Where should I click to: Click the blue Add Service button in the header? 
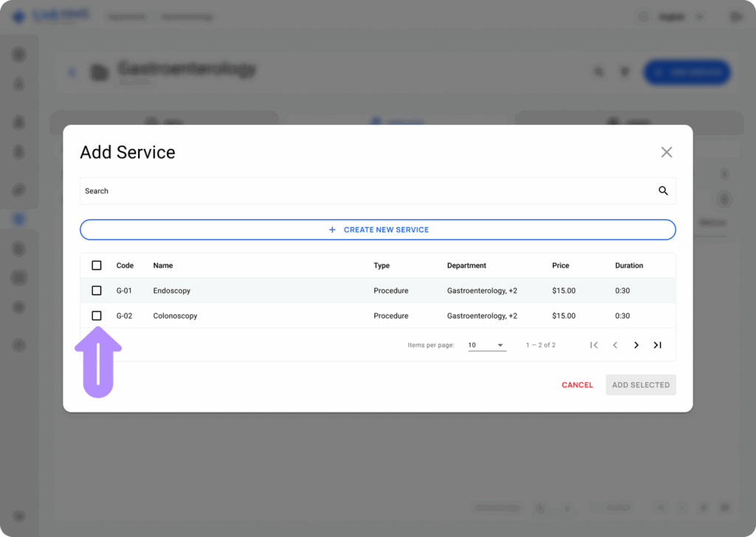pos(687,72)
